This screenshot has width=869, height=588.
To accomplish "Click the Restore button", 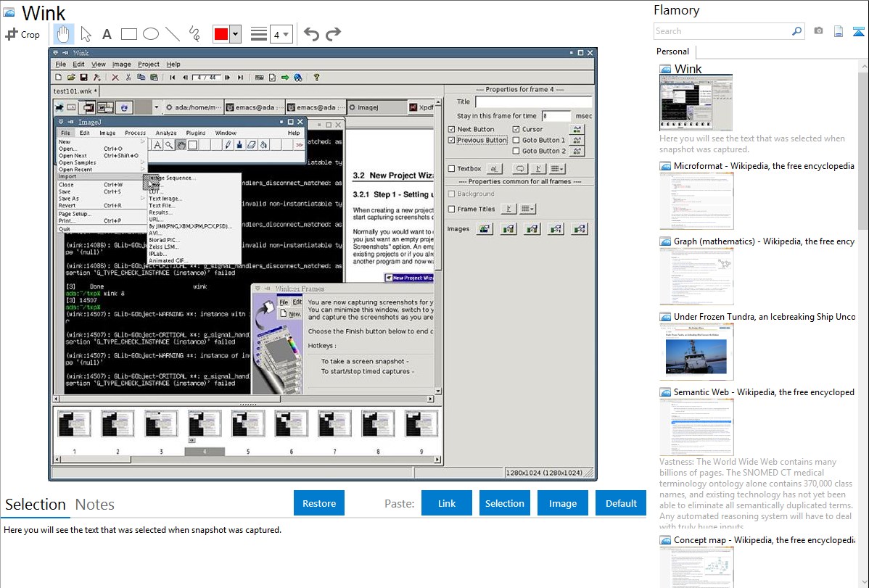I will [319, 503].
